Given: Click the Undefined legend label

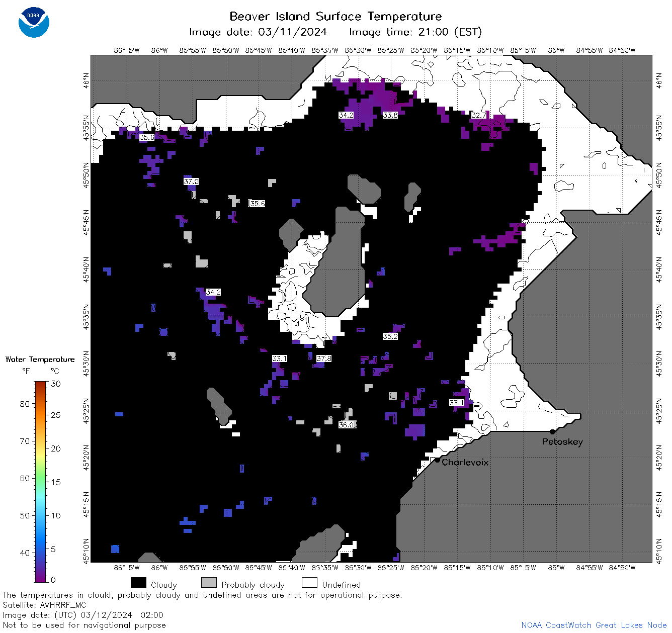Looking at the screenshot, I should 342,585.
